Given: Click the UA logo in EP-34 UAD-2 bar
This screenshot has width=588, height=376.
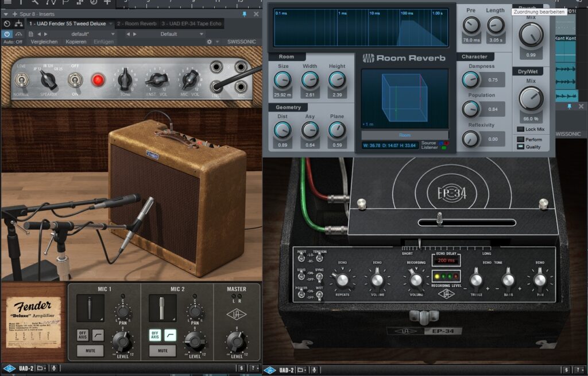Looking at the screenshot, I should [x=270, y=370].
